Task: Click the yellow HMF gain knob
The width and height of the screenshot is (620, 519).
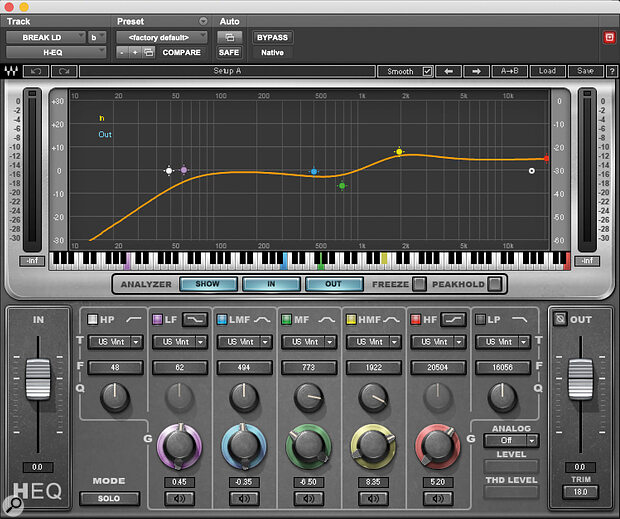Action: [x=373, y=446]
